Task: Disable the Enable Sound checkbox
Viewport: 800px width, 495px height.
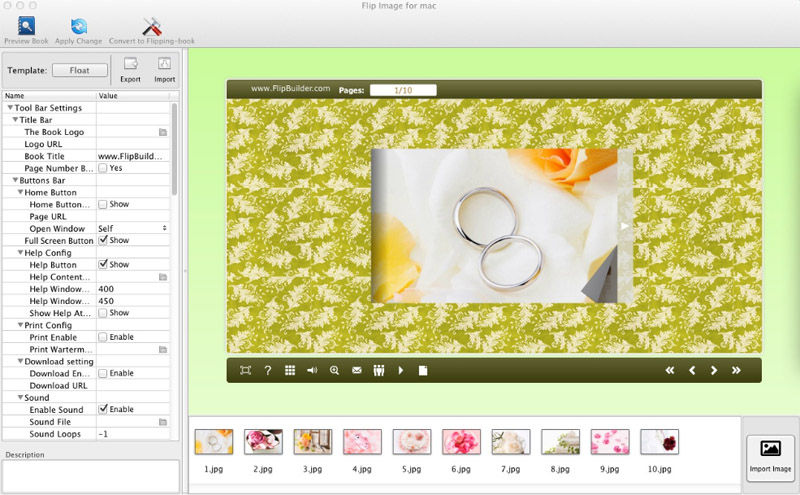Action: coord(103,409)
